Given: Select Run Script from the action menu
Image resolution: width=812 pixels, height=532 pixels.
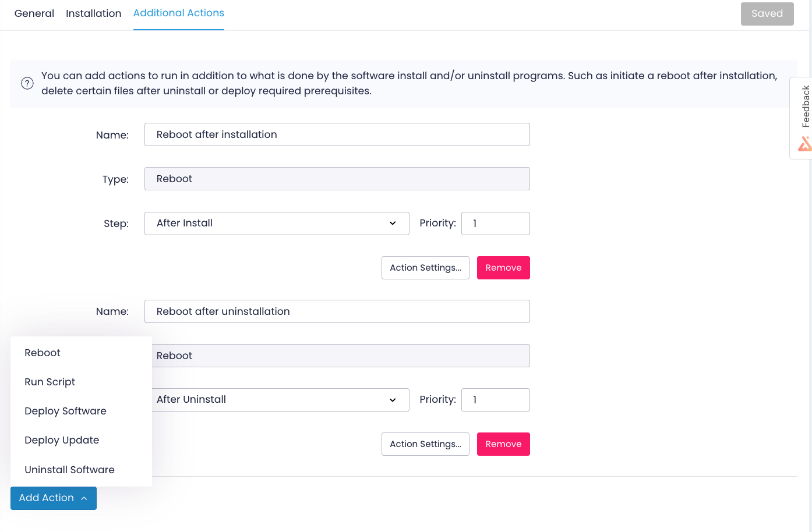Looking at the screenshot, I should (50, 382).
